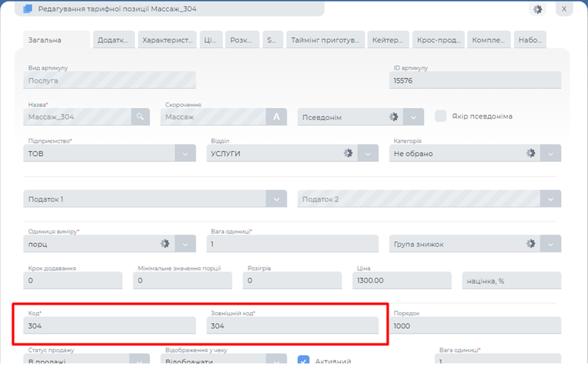Click into the Ціна input field
Viewport: 588px width, 365px height.
click(401, 280)
